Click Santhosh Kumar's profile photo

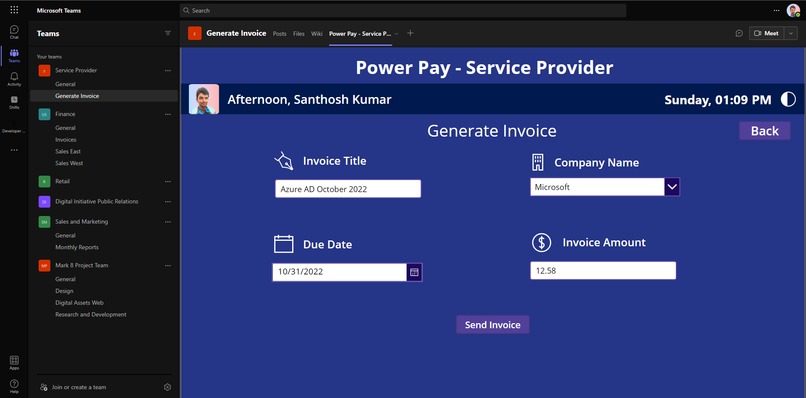204,99
